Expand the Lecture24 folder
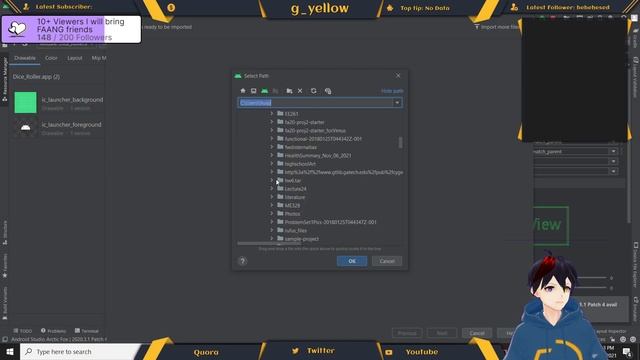 (x=272, y=188)
